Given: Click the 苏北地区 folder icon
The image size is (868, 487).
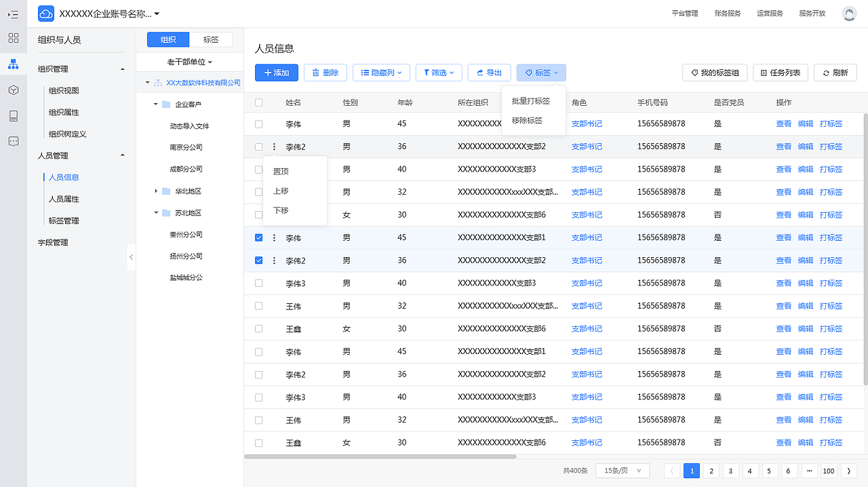Looking at the screenshot, I should 166,213.
